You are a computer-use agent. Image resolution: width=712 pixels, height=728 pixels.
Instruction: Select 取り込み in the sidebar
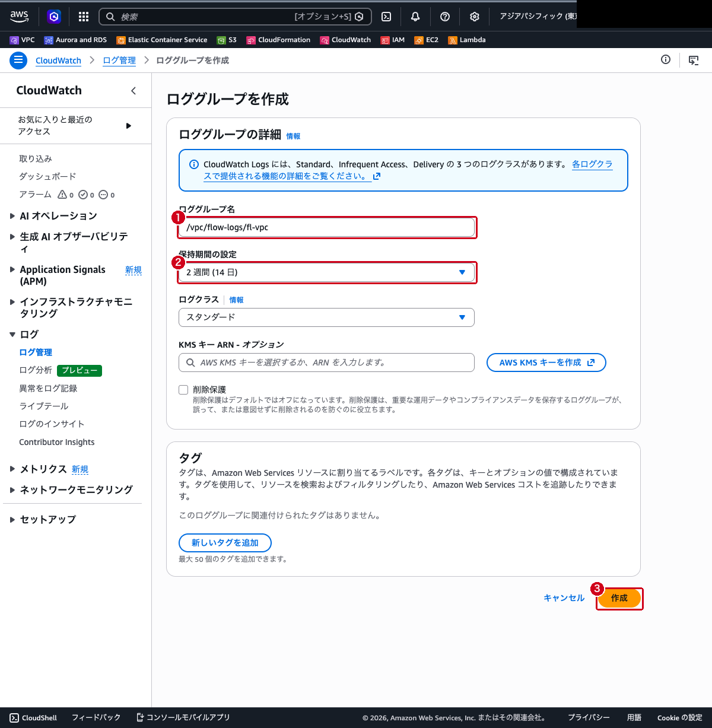coord(36,159)
